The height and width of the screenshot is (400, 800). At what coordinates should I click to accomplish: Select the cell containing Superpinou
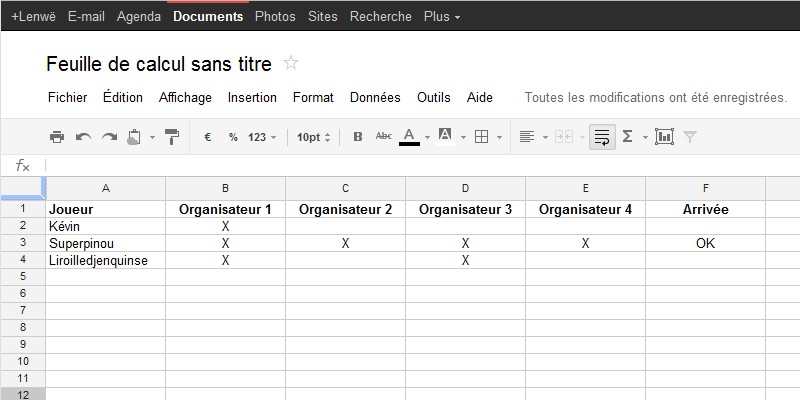tap(106, 243)
